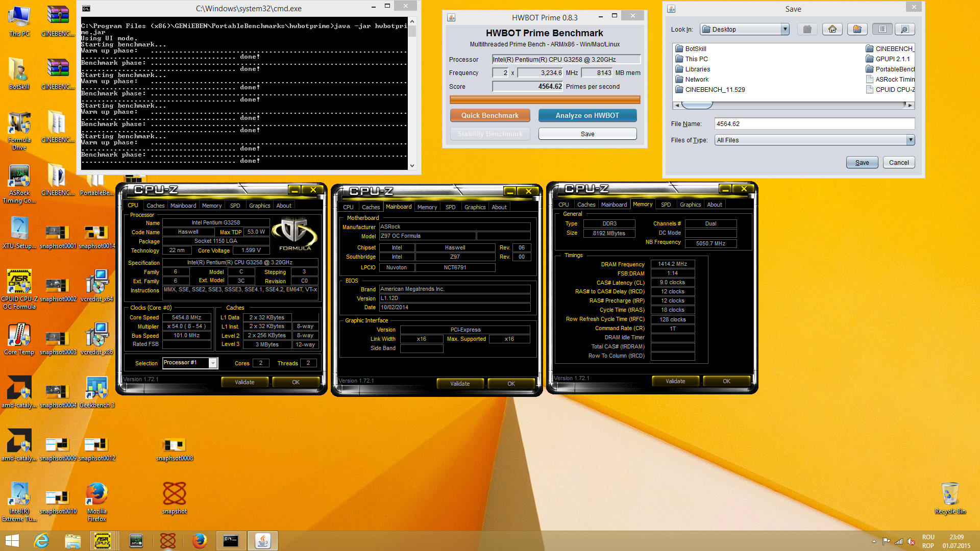This screenshot has width=980, height=551.
Task: Select the Recycle Bin desktop icon
Action: pyautogui.click(x=950, y=498)
